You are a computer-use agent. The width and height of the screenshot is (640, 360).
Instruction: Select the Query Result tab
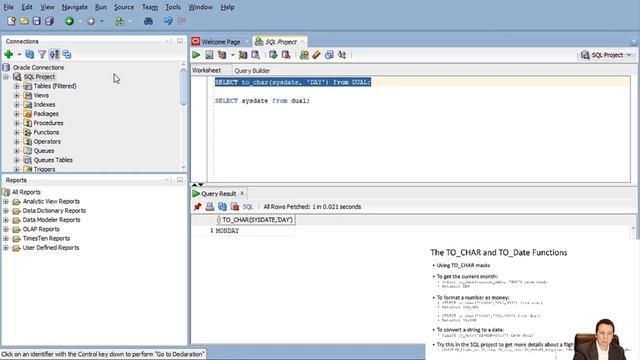coord(218,193)
